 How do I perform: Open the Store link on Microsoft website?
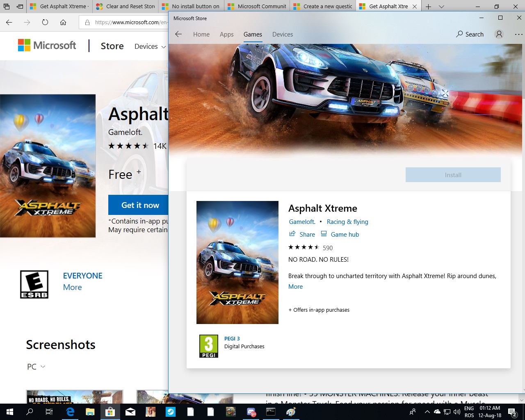(112, 46)
